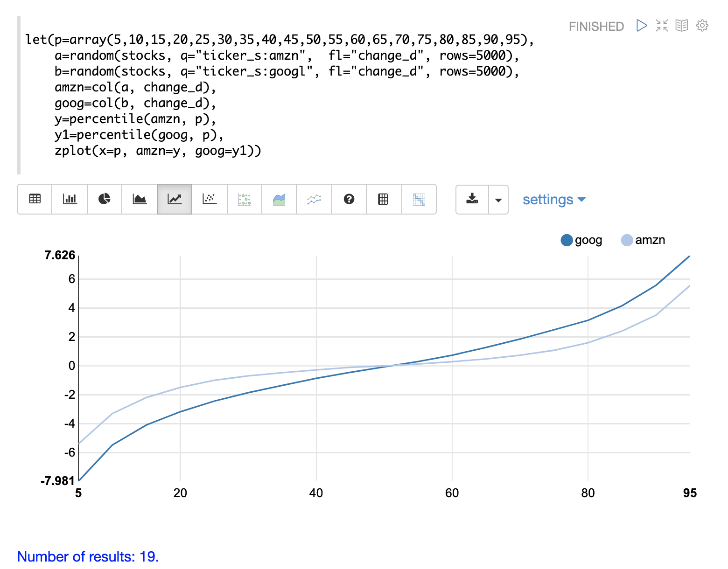Expand the chart settings dropdown
This screenshot has height=569, width=728.
[553, 200]
